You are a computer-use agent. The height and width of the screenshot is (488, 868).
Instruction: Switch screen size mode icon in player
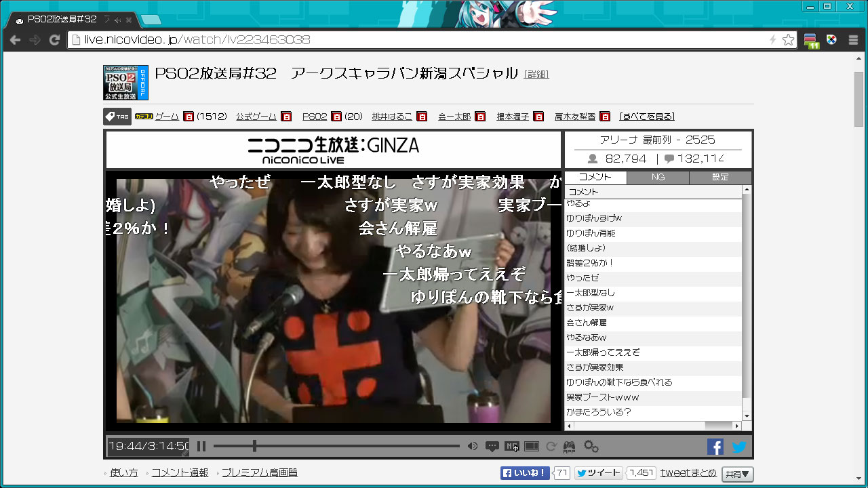coord(532,446)
